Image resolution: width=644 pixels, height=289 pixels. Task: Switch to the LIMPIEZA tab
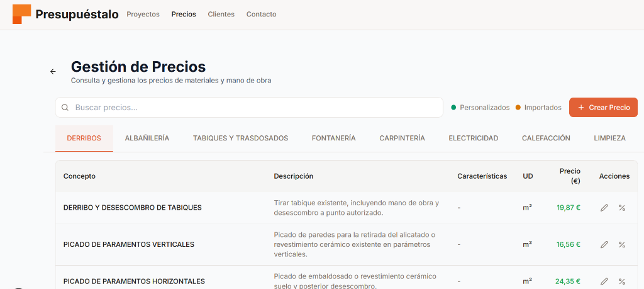point(609,138)
